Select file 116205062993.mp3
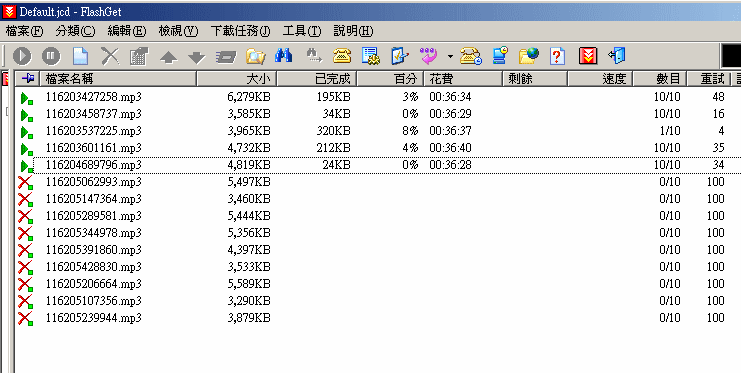The image size is (741, 373). coord(94,182)
